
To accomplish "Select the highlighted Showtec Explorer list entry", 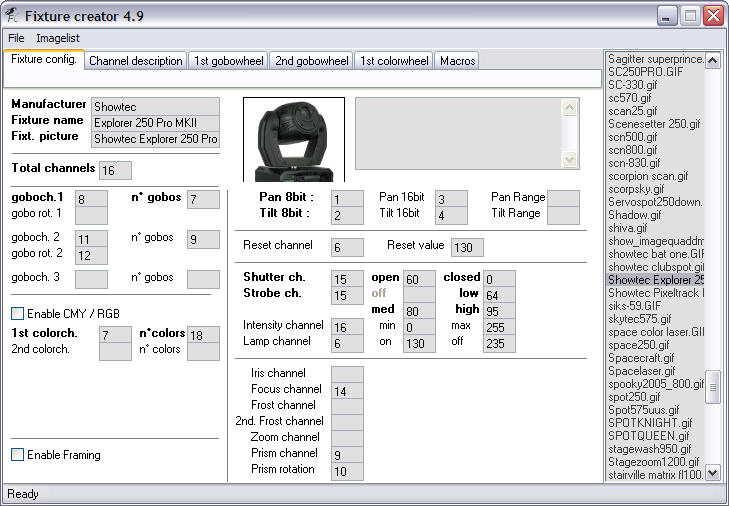I will (x=656, y=280).
